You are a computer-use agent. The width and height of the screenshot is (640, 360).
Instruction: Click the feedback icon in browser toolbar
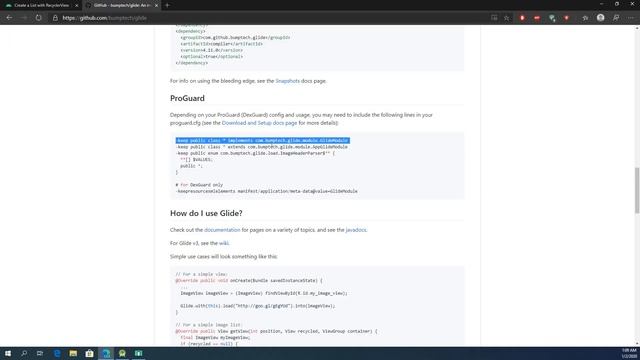click(616, 18)
